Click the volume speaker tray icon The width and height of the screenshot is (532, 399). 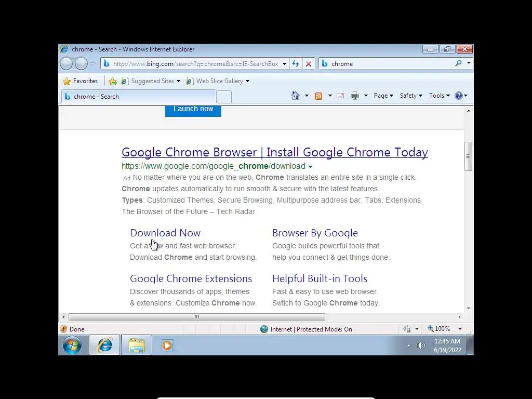[x=421, y=345]
